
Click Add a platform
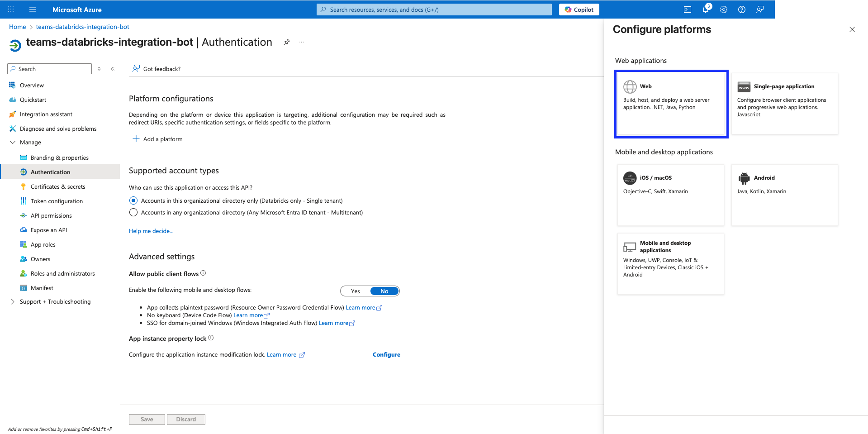pyautogui.click(x=157, y=139)
